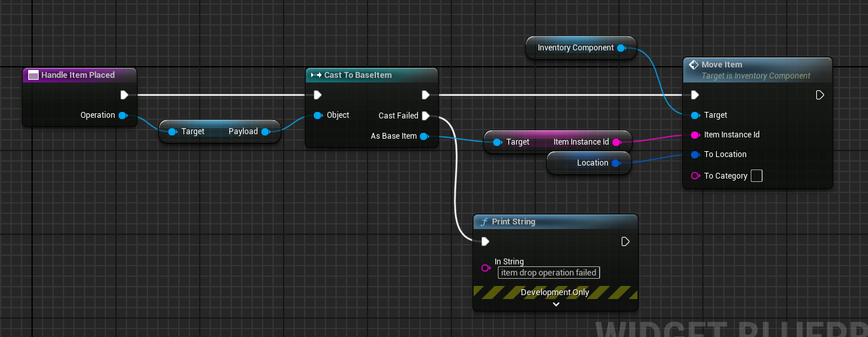The image size is (868, 337).
Task: Select the Move Item node title
Action: [x=722, y=65]
